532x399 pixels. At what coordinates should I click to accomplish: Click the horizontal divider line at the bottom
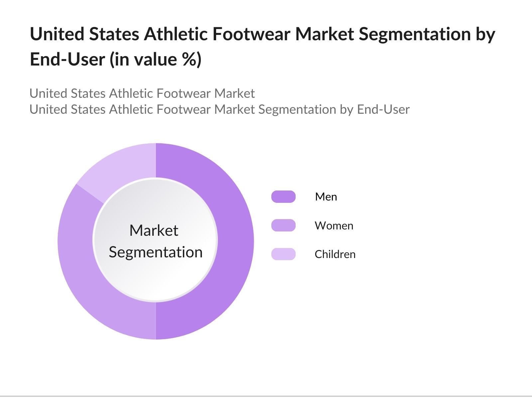click(x=266, y=396)
